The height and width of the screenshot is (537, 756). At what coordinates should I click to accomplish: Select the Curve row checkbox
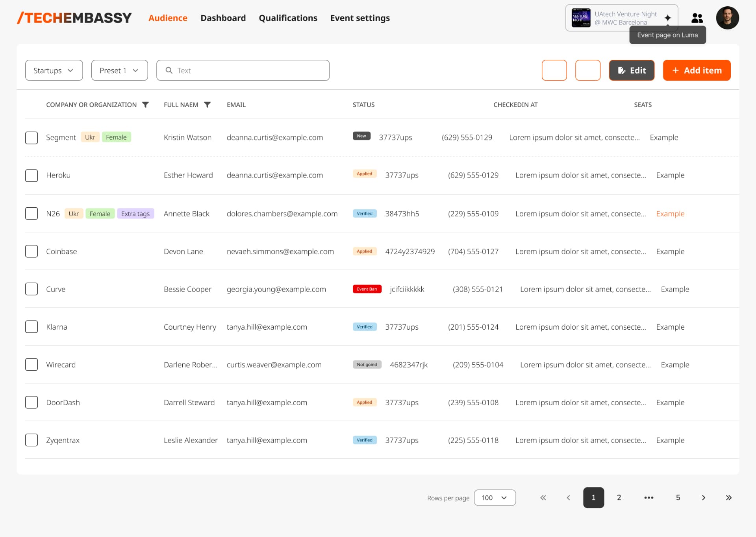pos(31,289)
